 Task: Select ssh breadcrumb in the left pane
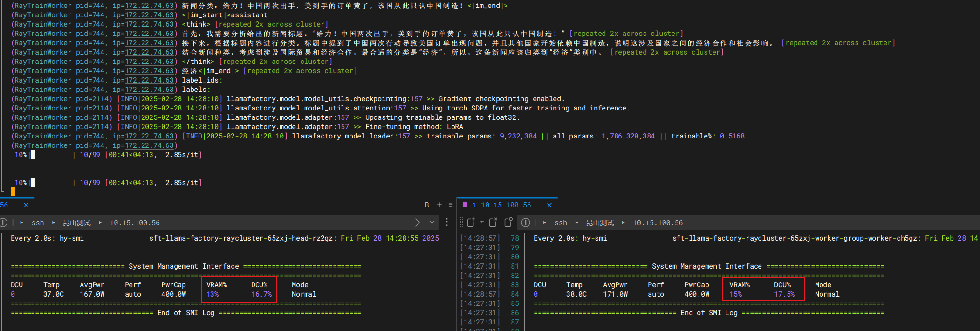[x=38, y=223]
